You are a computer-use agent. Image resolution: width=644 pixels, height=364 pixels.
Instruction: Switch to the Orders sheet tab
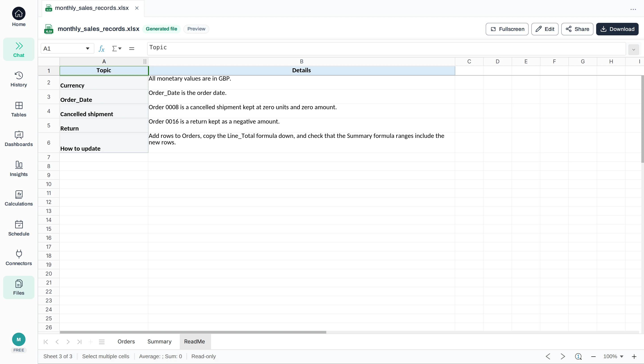point(126,341)
